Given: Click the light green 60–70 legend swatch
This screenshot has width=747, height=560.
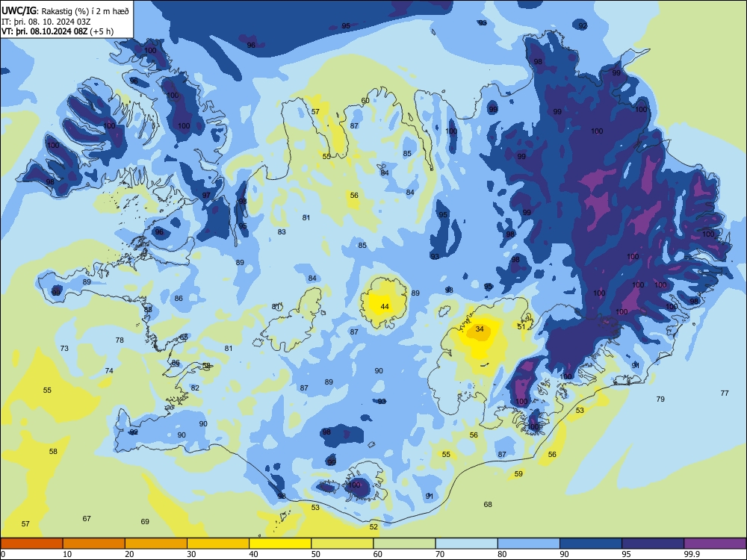Looking at the screenshot, I should click(x=404, y=544).
